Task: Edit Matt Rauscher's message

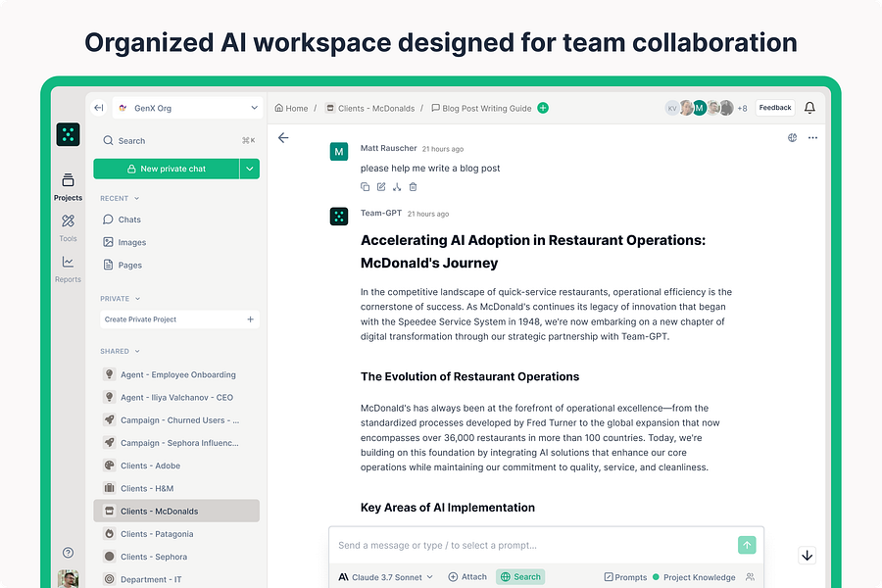Action: coord(381,187)
